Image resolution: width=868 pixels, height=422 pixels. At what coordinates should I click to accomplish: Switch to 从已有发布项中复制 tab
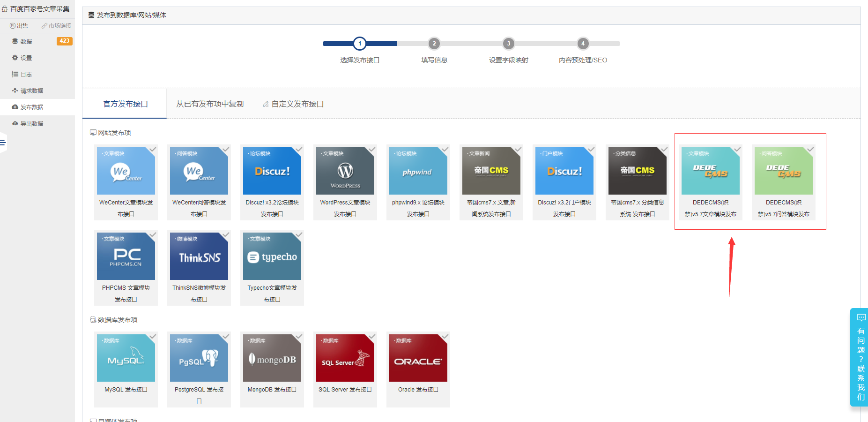(x=210, y=104)
